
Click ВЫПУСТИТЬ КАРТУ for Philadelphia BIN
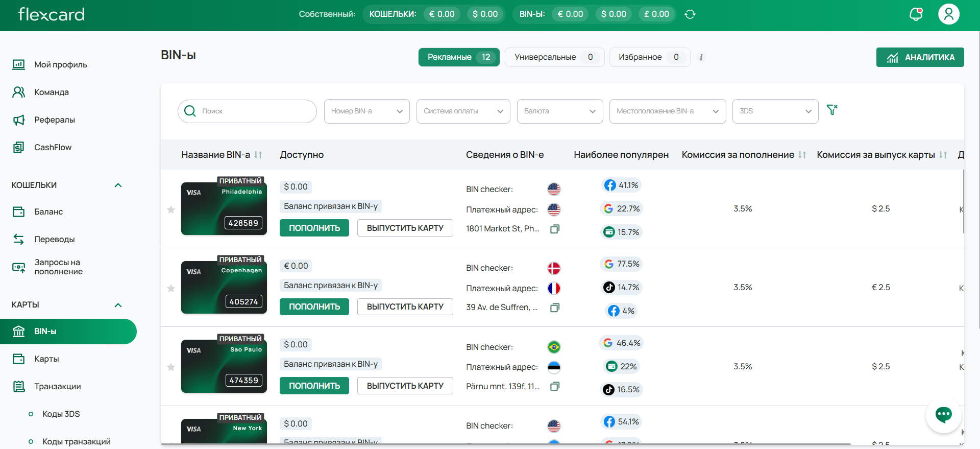point(405,228)
